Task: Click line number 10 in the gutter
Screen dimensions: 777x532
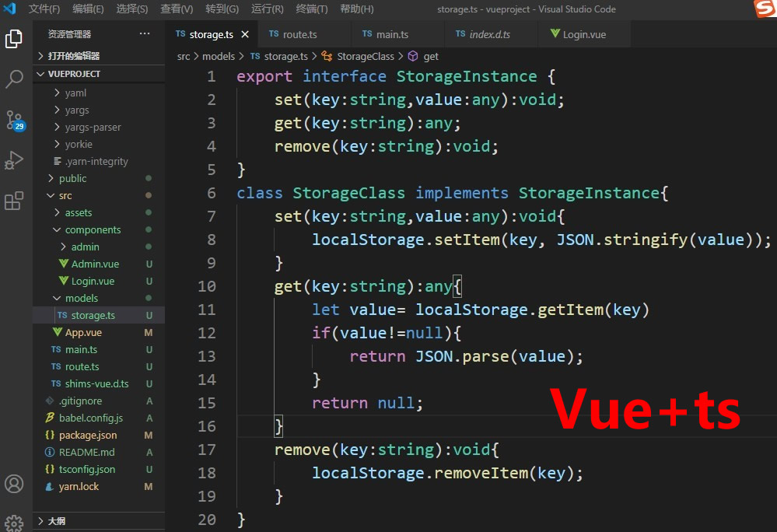Action: point(207,286)
